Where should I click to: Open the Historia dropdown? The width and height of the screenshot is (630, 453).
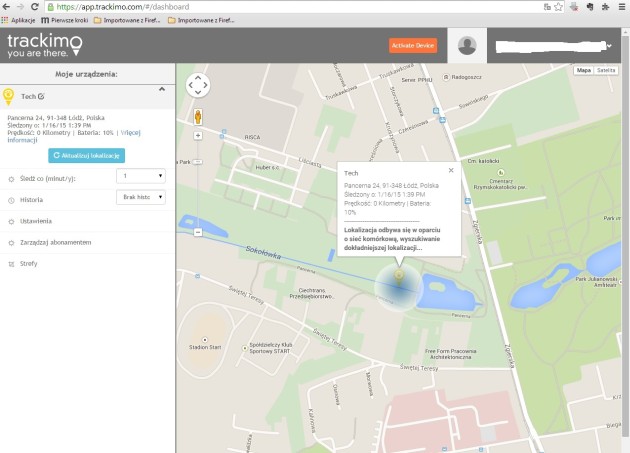click(x=140, y=198)
